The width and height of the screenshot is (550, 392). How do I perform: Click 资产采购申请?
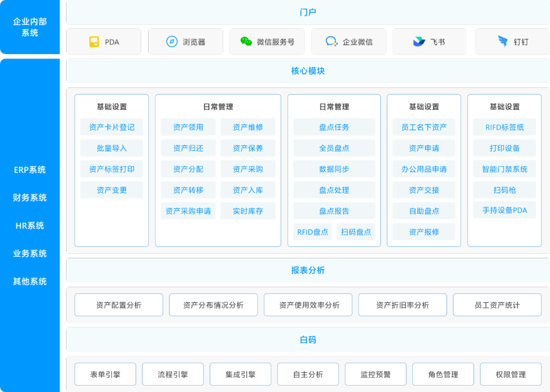coord(188,211)
